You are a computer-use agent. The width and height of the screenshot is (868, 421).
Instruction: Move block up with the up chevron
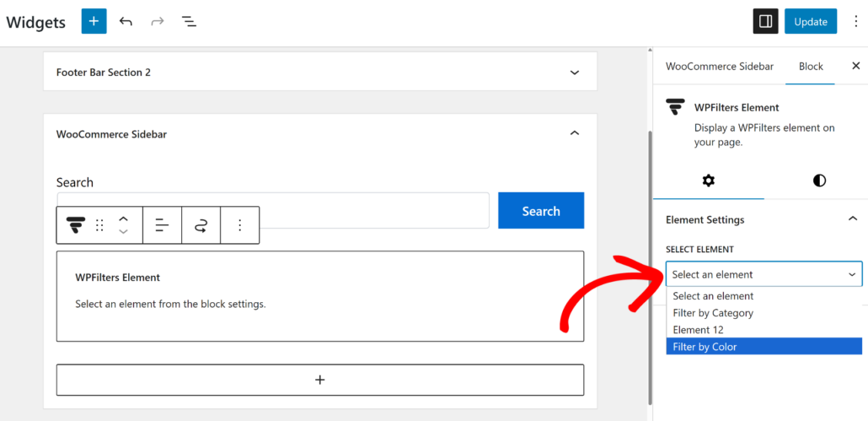pos(123,219)
